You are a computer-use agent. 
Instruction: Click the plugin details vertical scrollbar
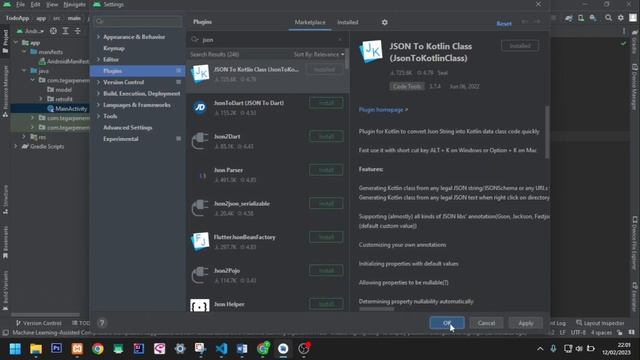[x=547, y=132]
